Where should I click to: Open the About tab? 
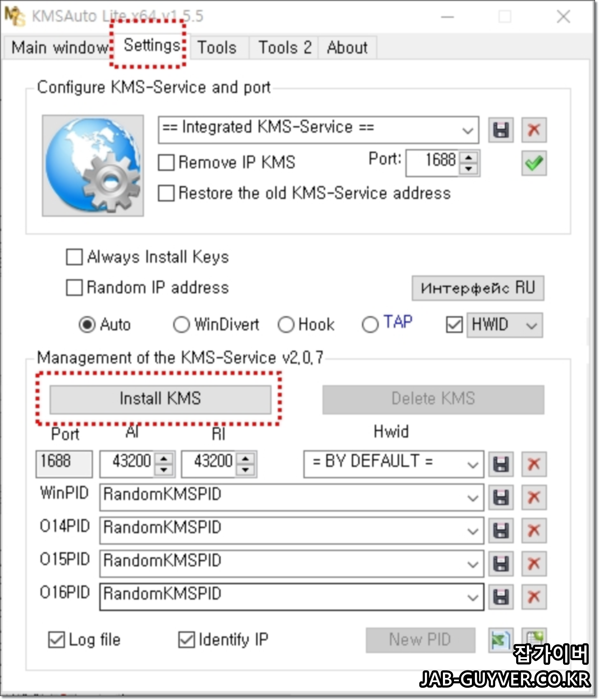(347, 47)
